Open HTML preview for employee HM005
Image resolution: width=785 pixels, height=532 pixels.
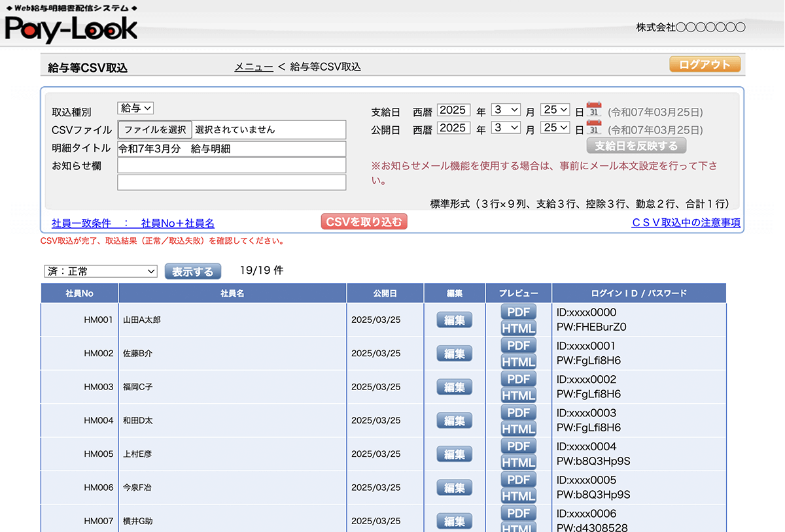pos(518,463)
